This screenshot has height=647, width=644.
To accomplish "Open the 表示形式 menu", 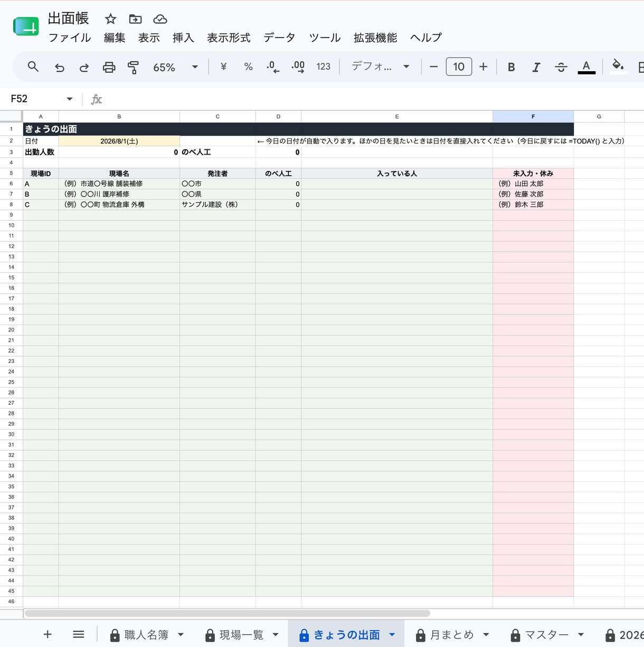I will (229, 38).
